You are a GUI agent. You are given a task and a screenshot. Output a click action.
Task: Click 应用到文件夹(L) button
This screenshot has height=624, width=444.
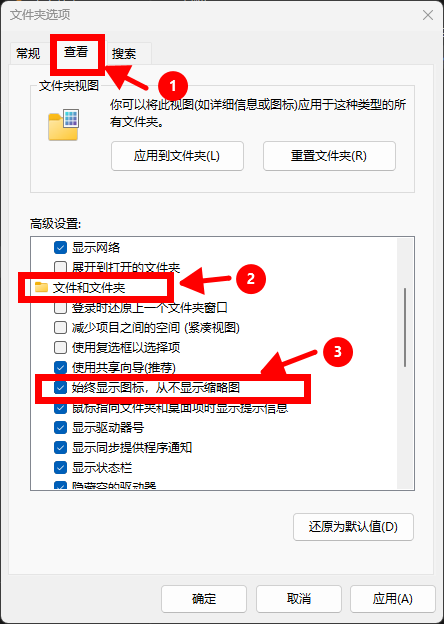click(x=177, y=156)
